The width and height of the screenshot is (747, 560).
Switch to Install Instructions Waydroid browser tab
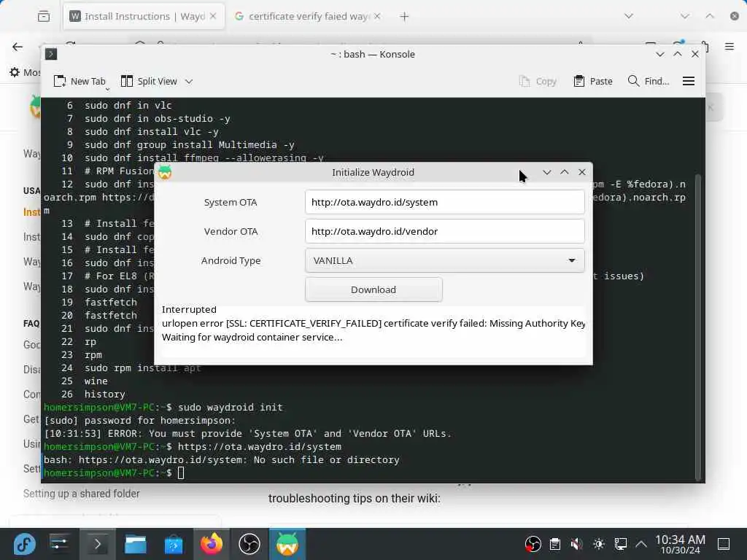144,16
